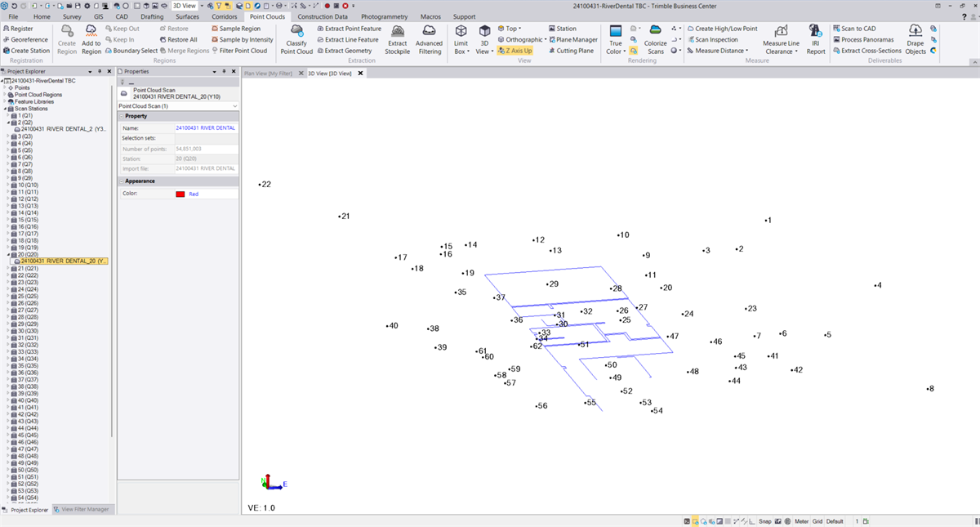Screen dimensions: 980x527
Task: Select the Colorize Scans tool
Action: [x=655, y=39]
